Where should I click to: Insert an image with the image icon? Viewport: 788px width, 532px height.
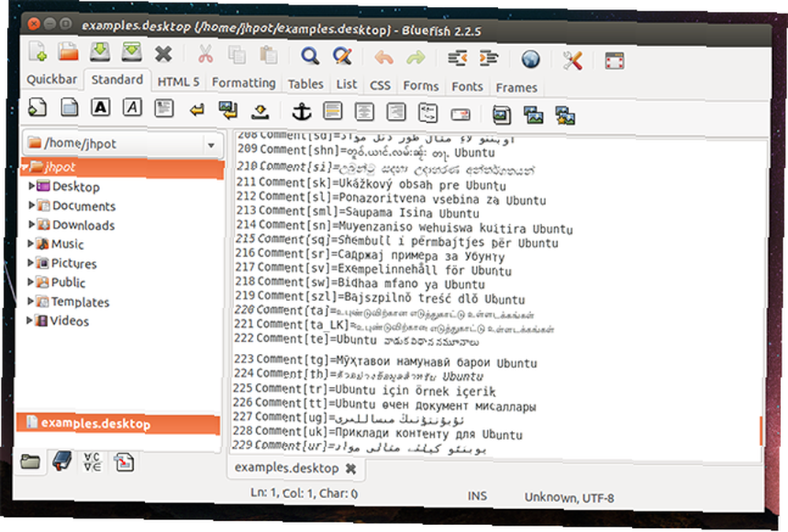pos(501,115)
